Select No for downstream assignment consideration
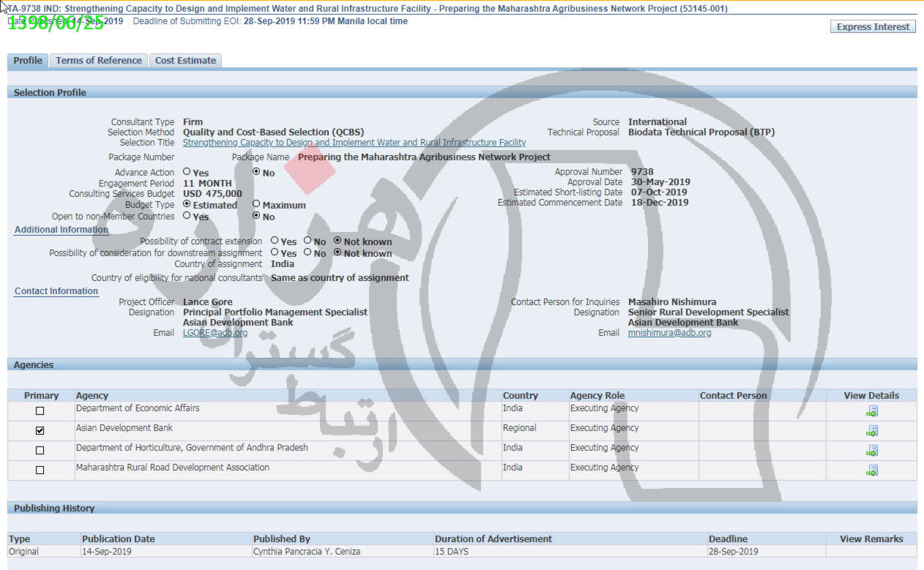Screen dimensions: 924x570 tap(308, 252)
